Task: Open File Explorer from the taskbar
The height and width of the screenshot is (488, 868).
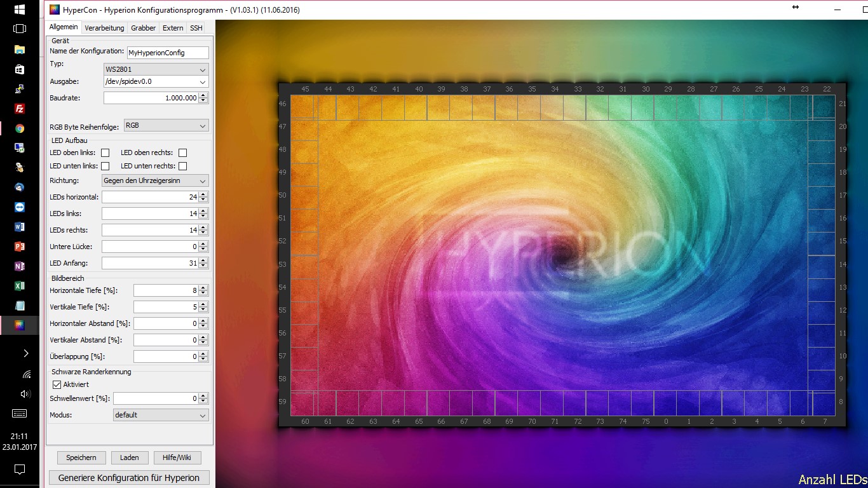Action: click(x=20, y=50)
